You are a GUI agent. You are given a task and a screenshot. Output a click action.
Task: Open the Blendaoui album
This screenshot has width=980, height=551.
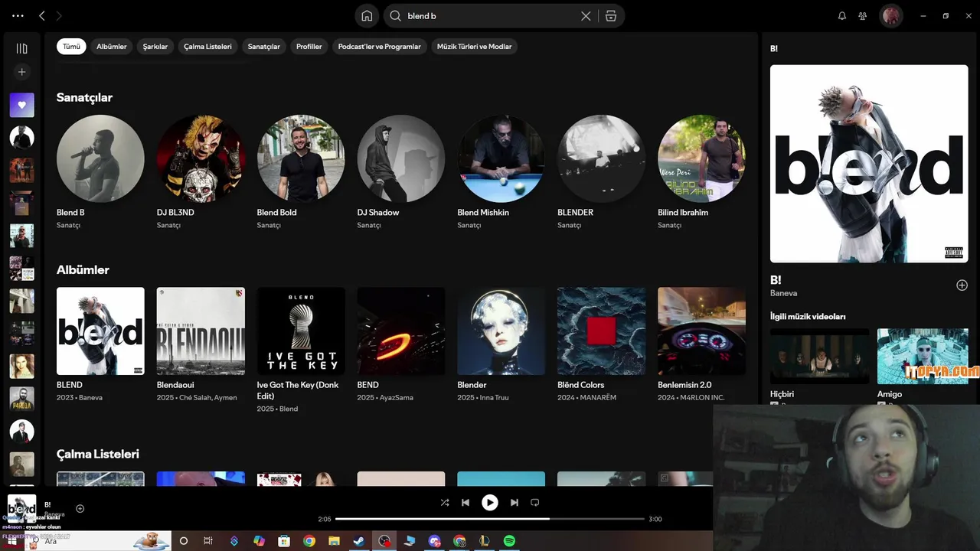coord(201,331)
